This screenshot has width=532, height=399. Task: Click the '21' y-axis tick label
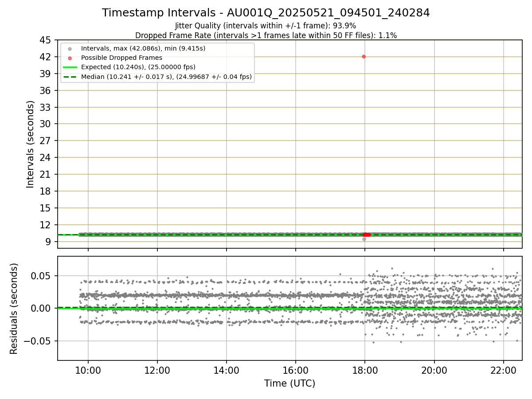click(x=45, y=175)
